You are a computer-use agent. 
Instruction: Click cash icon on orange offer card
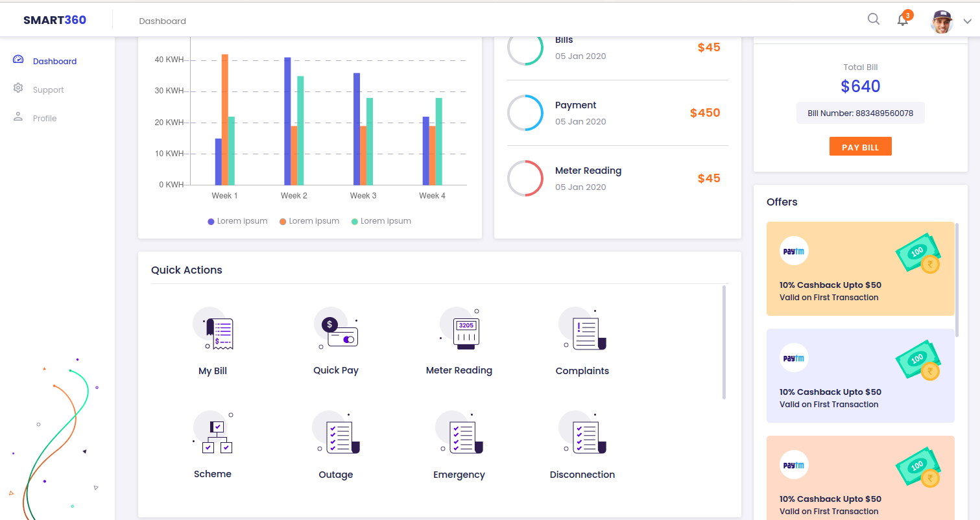pos(918,254)
